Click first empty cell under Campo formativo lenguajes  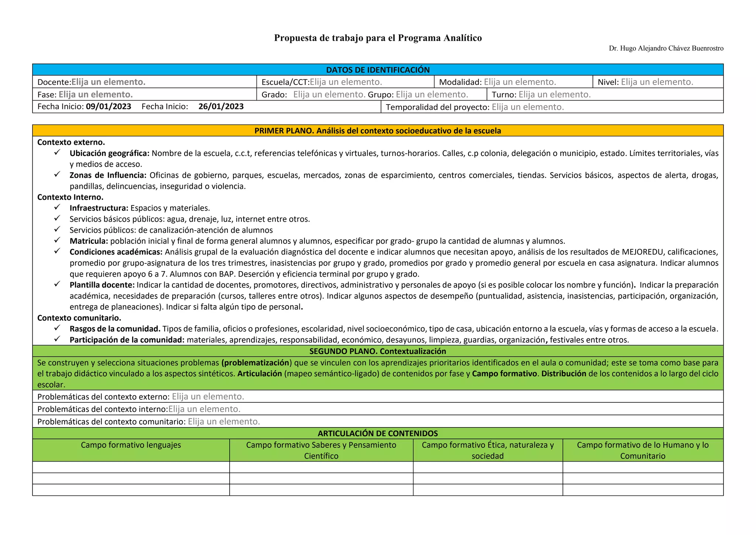(x=131, y=467)
